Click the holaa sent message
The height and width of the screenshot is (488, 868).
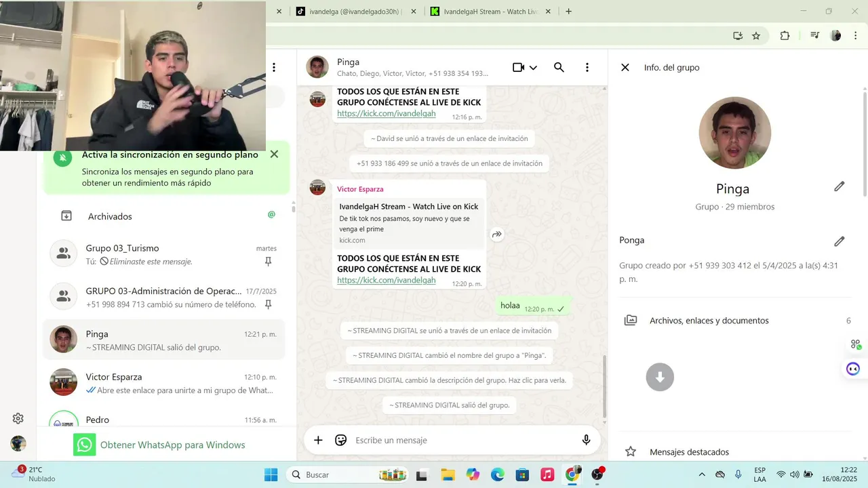click(x=533, y=306)
